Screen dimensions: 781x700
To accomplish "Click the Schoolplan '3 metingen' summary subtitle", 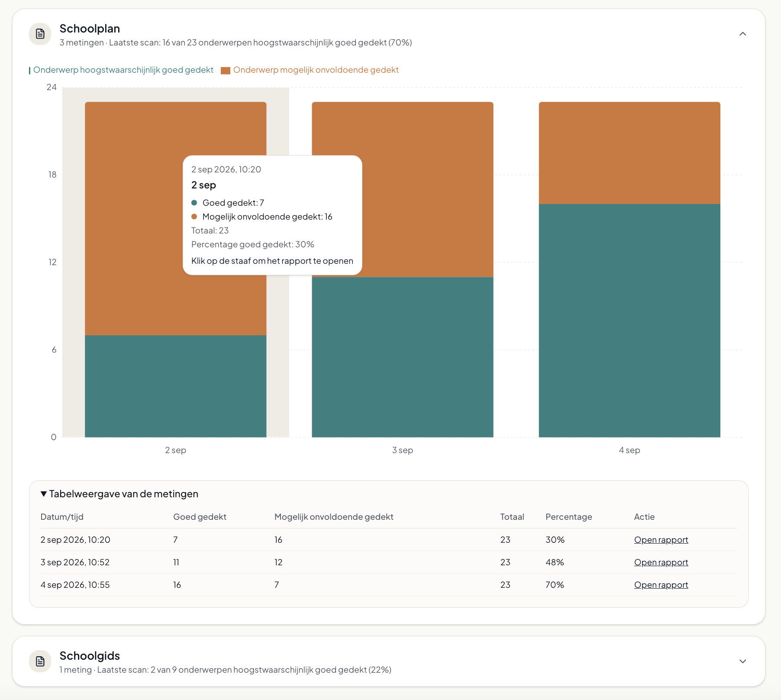I will pyautogui.click(x=236, y=42).
